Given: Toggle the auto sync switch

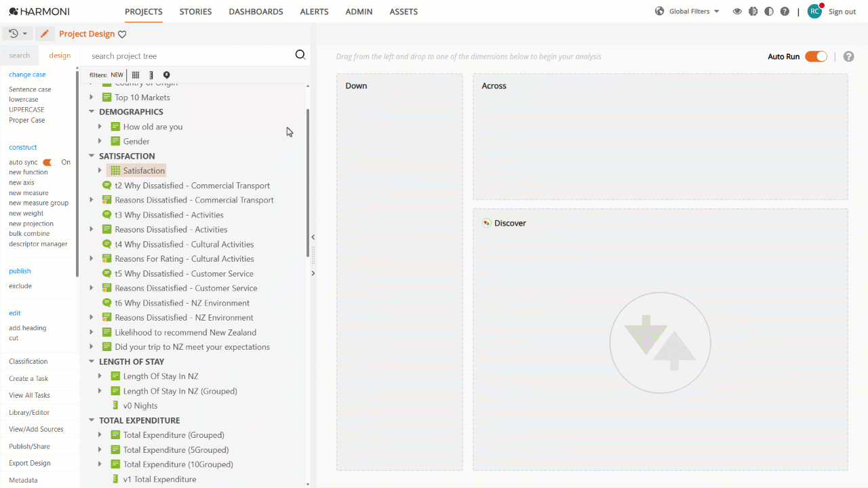Looking at the screenshot, I should 47,163.
